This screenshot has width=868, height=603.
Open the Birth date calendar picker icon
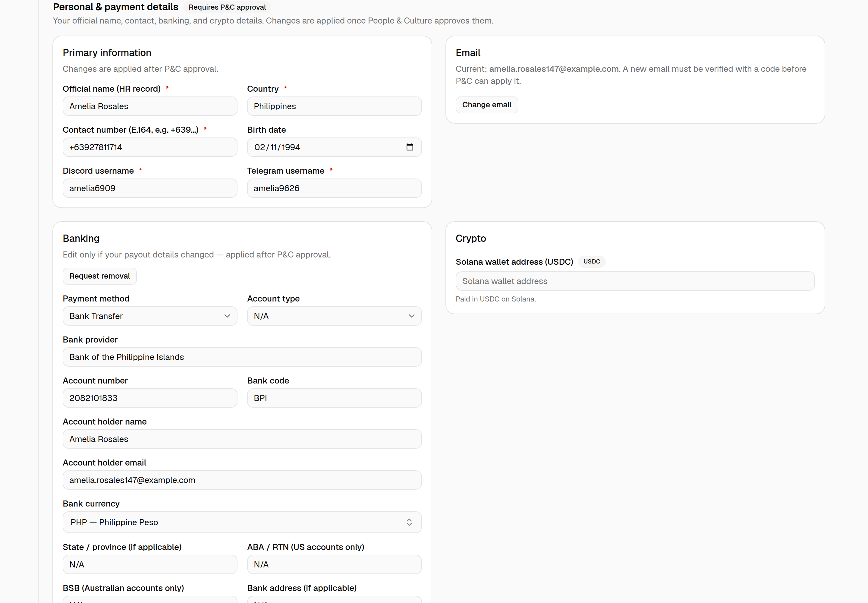click(x=410, y=147)
